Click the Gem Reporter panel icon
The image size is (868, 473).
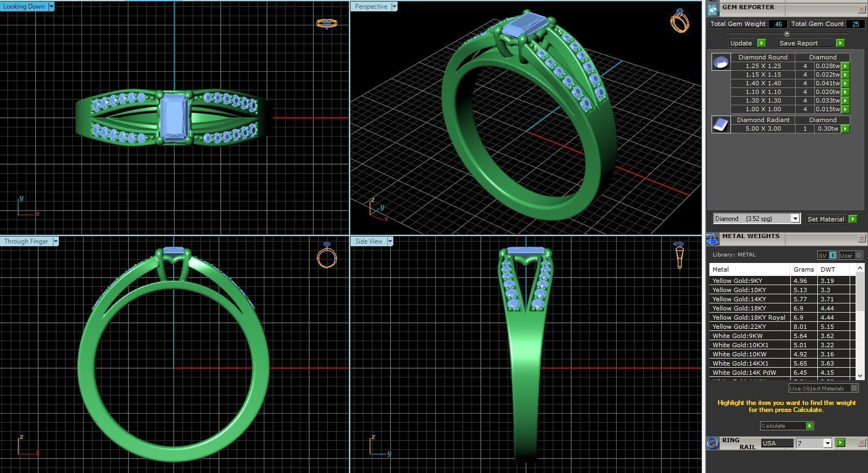(x=713, y=9)
